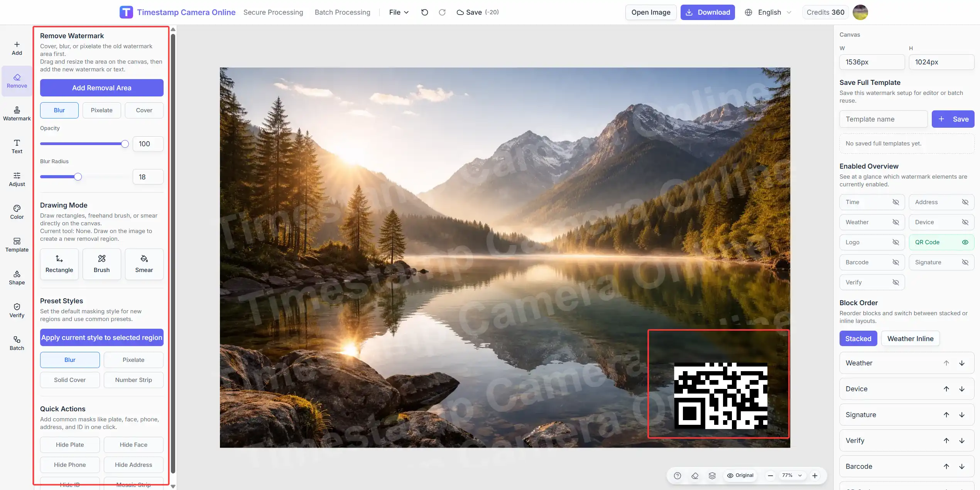Click the eraser icon in bottom toolbar
Screen dimensions: 980x490
(x=695, y=475)
